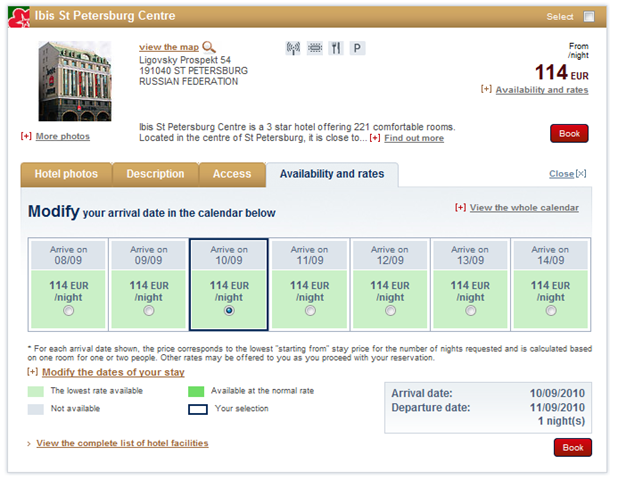Click the top Book button beside description
The width and height of the screenshot is (618, 480).
(569, 134)
